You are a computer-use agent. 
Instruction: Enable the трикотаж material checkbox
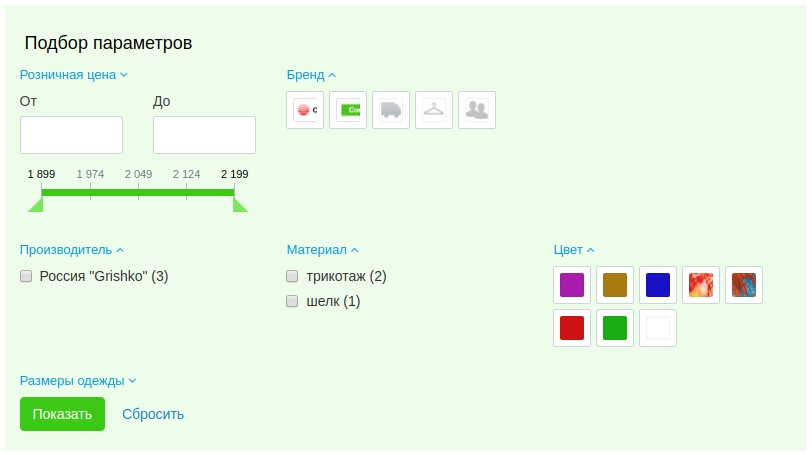pyautogui.click(x=293, y=276)
